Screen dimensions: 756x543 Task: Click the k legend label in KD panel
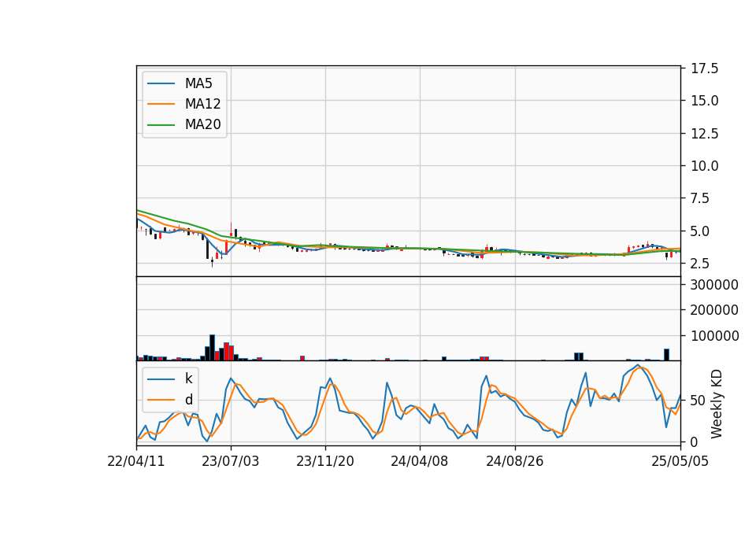pos(188,379)
